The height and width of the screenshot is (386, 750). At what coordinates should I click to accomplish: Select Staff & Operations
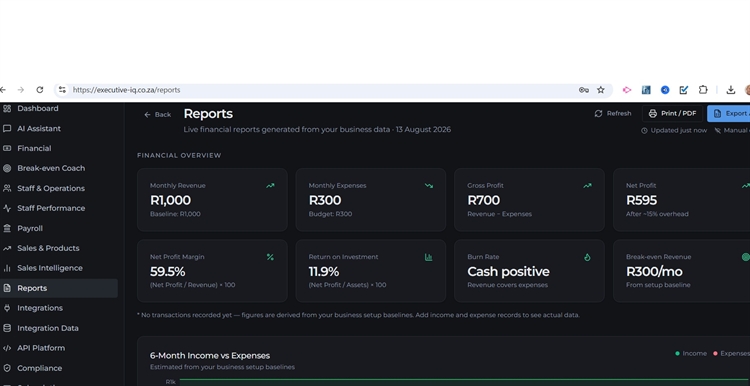51,188
